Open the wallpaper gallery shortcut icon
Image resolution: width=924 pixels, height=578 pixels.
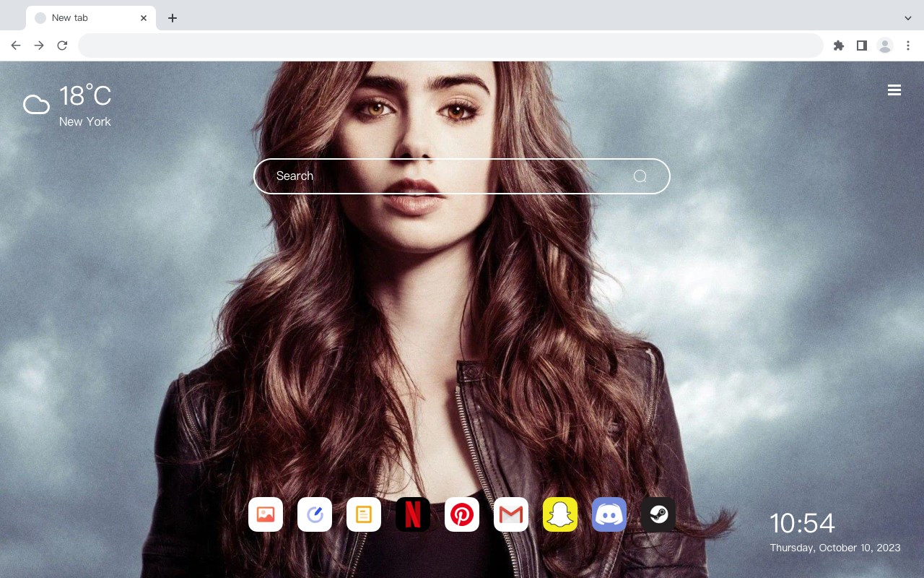266,514
